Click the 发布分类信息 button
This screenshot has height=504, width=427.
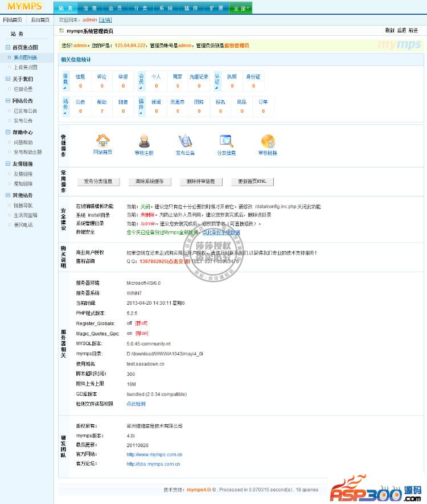click(x=98, y=182)
